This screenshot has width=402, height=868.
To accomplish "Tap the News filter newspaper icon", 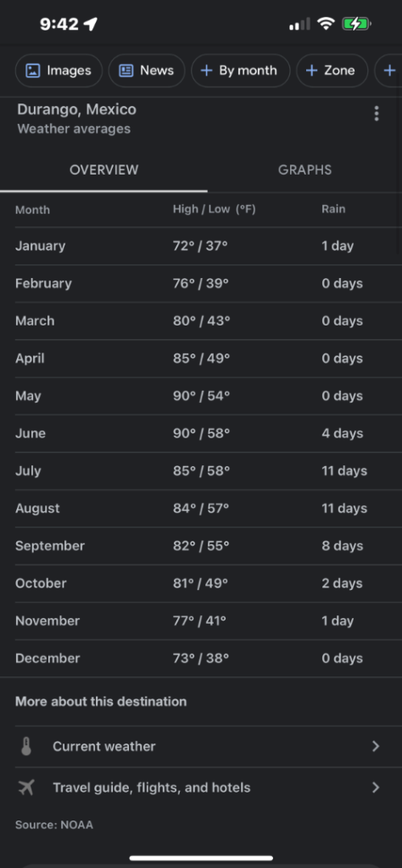I will pyautogui.click(x=126, y=70).
